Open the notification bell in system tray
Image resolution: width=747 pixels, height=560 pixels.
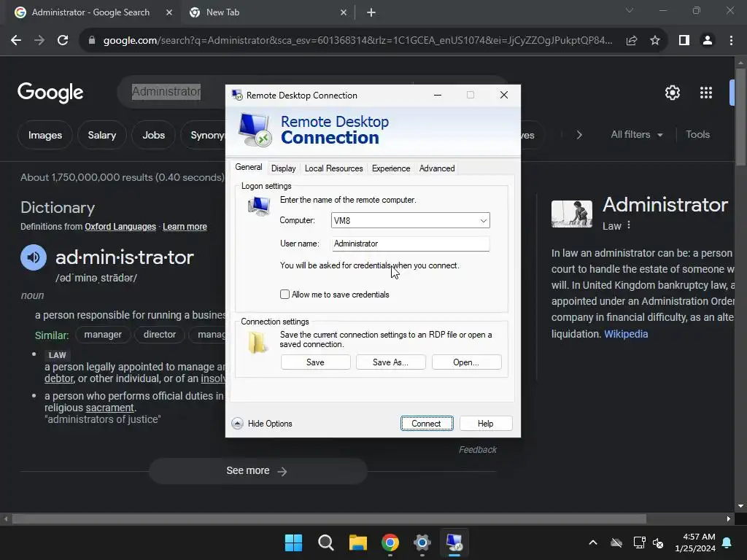click(x=727, y=542)
